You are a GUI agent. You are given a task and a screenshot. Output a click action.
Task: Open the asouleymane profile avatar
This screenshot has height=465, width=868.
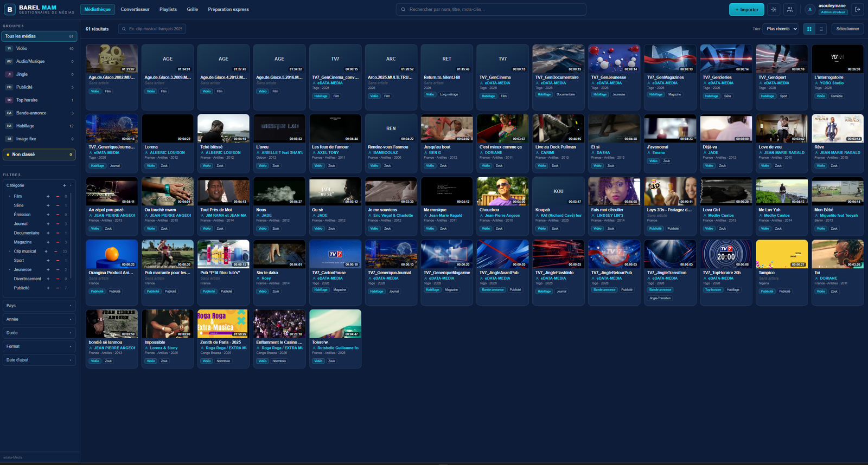click(809, 9)
